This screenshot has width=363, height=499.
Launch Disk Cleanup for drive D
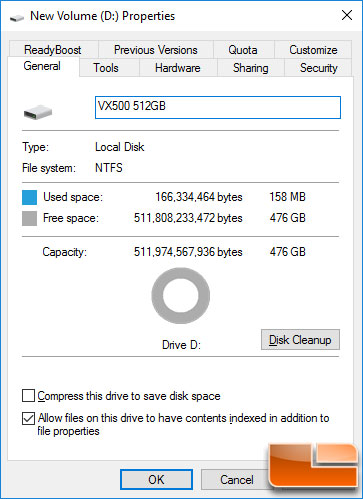pos(300,340)
